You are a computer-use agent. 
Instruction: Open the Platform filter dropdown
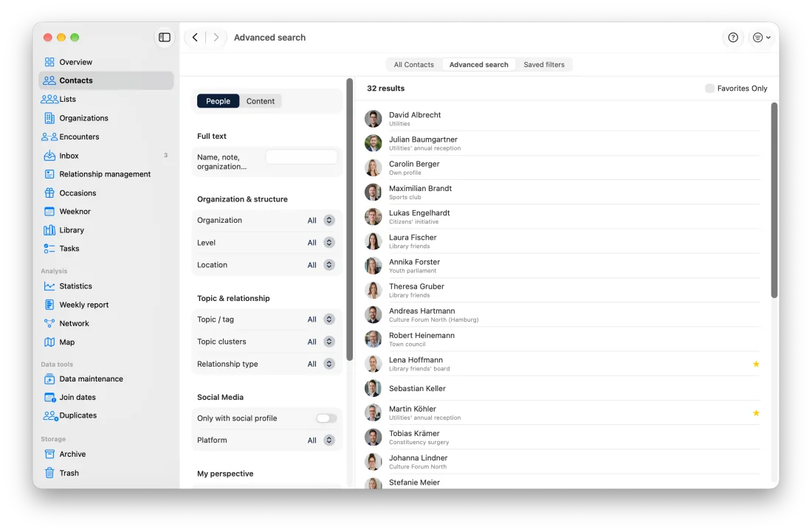pyautogui.click(x=328, y=441)
